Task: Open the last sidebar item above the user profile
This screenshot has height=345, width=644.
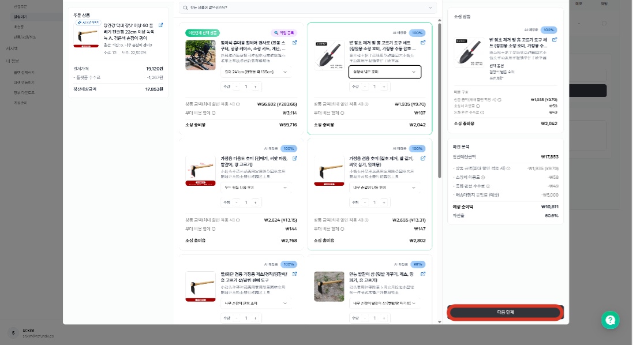Action: (x=20, y=103)
